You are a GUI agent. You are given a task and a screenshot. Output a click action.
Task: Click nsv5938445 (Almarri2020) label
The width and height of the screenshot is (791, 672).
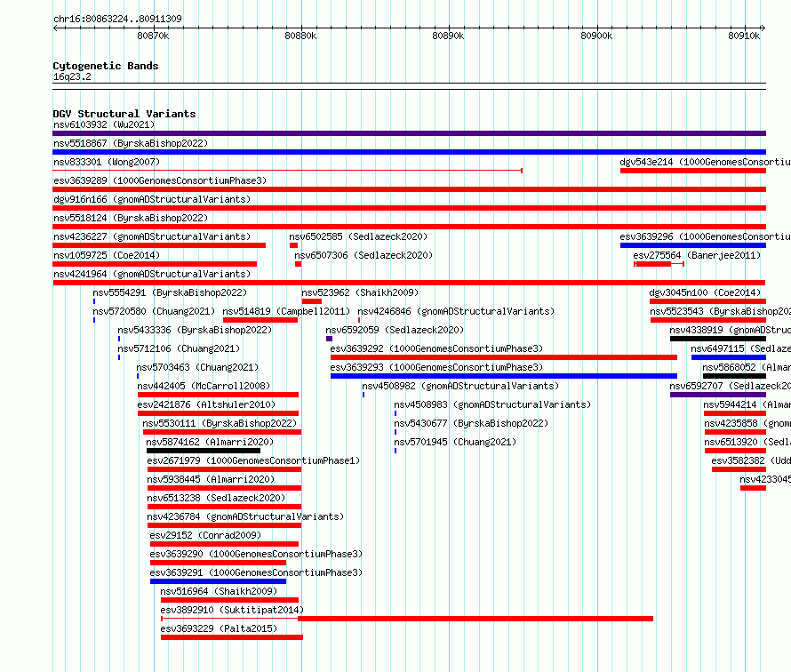coord(211,479)
